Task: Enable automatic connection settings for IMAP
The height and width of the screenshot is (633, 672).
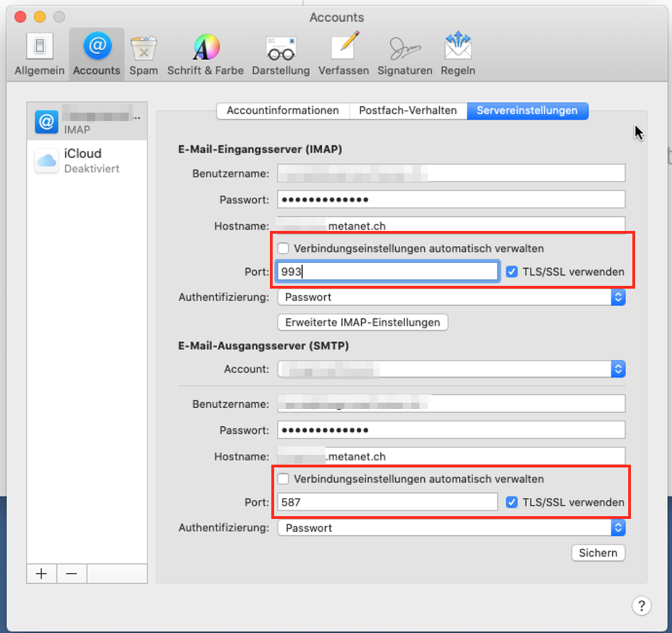Action: (x=283, y=248)
